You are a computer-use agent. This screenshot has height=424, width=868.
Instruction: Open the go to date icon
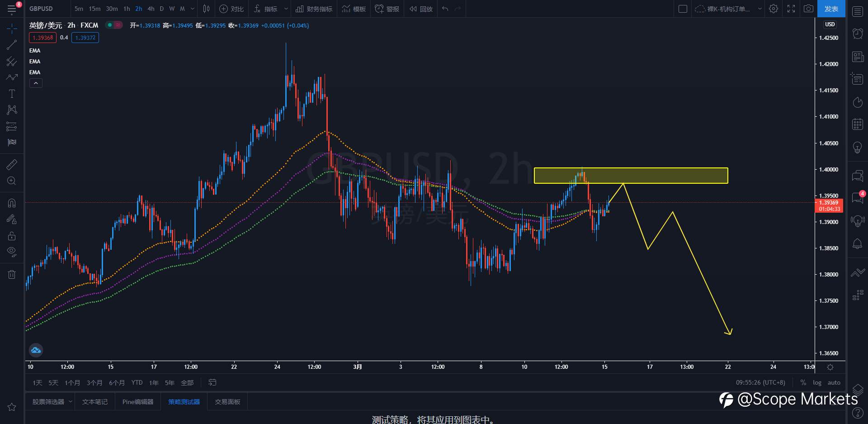point(212,383)
